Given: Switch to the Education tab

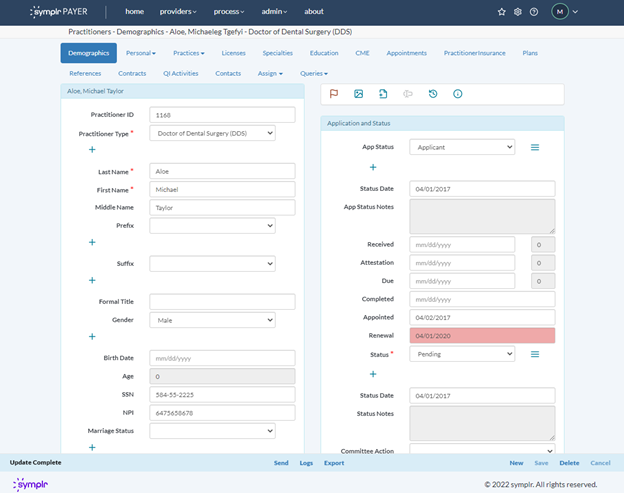Looking at the screenshot, I should click(324, 53).
